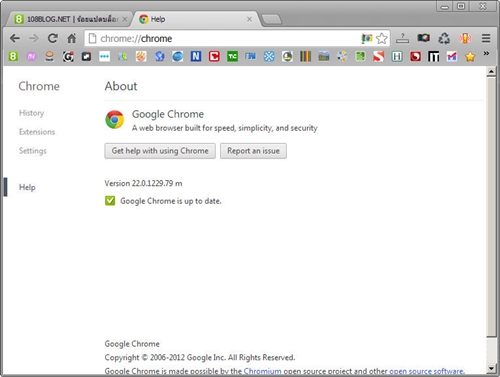Screen dimensions: 500x377
Task: Open a new tab
Action: pos(271,20)
